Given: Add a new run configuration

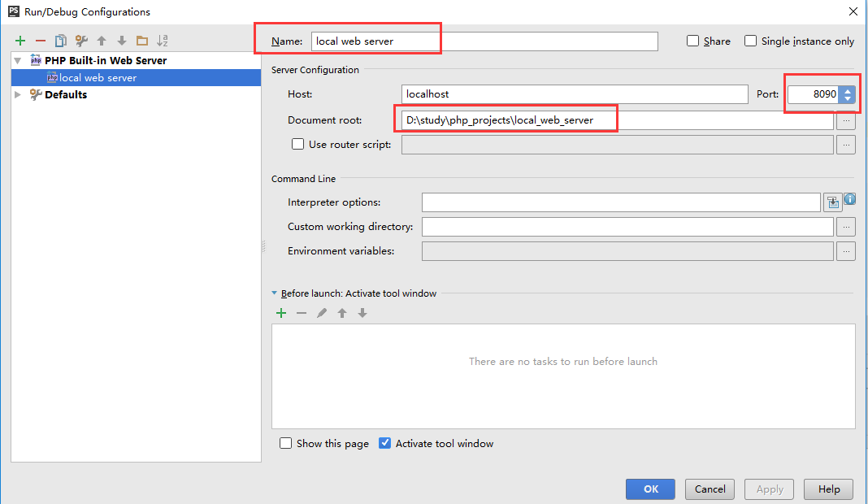Looking at the screenshot, I should tap(20, 41).
